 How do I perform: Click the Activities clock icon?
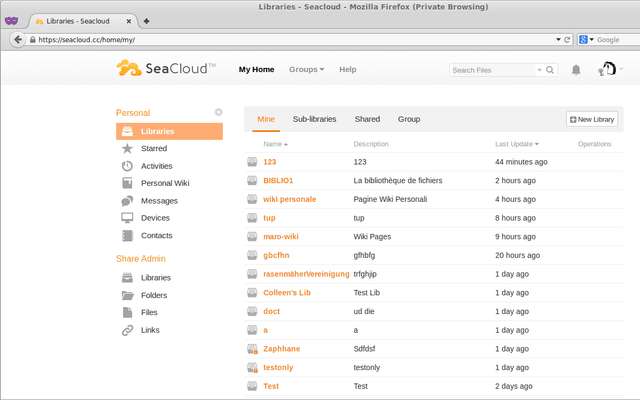[127, 166]
